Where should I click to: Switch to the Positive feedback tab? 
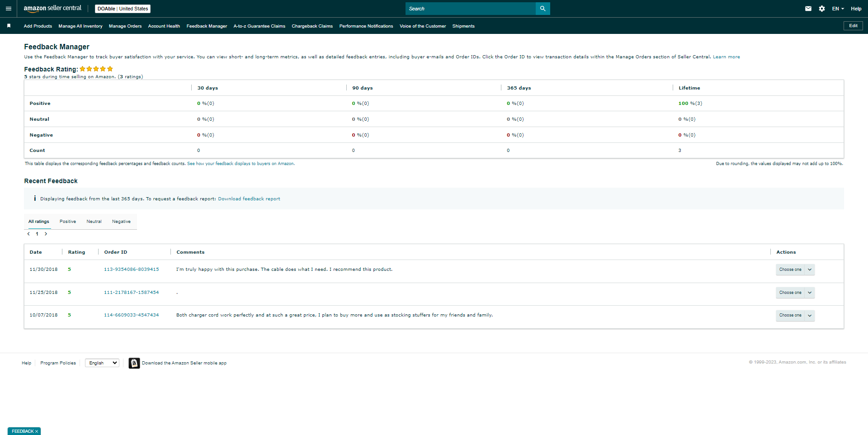point(68,222)
